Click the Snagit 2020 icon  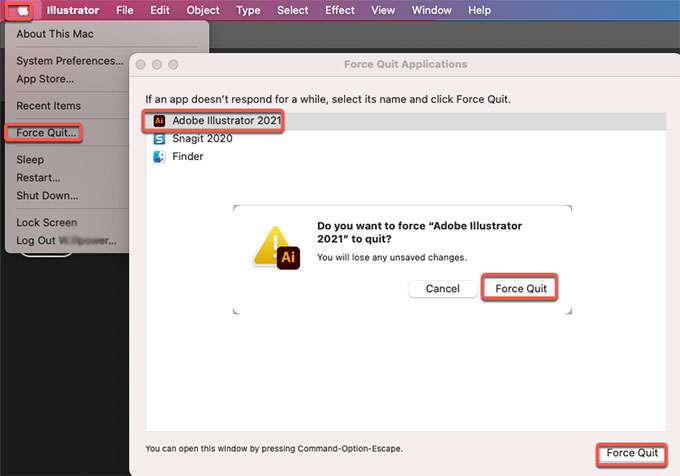(x=159, y=139)
